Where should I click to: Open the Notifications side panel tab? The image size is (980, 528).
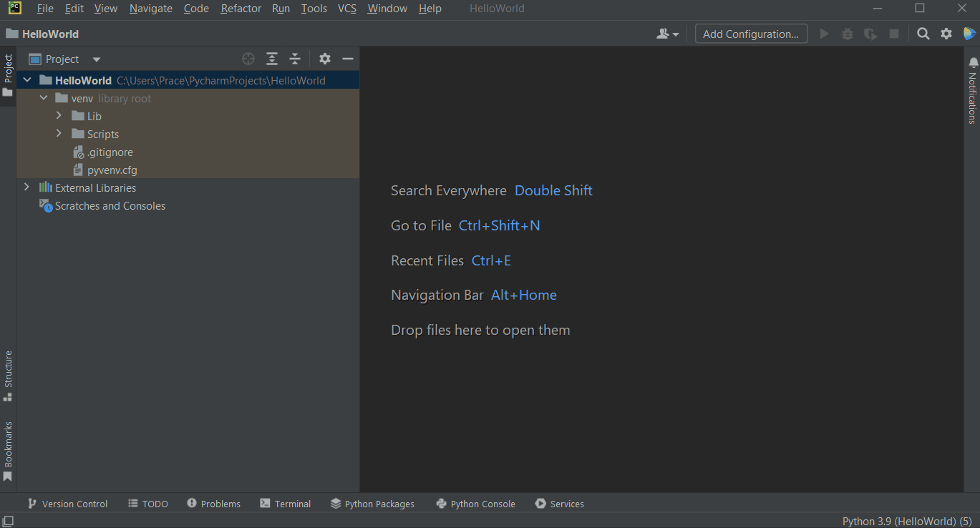click(972, 91)
